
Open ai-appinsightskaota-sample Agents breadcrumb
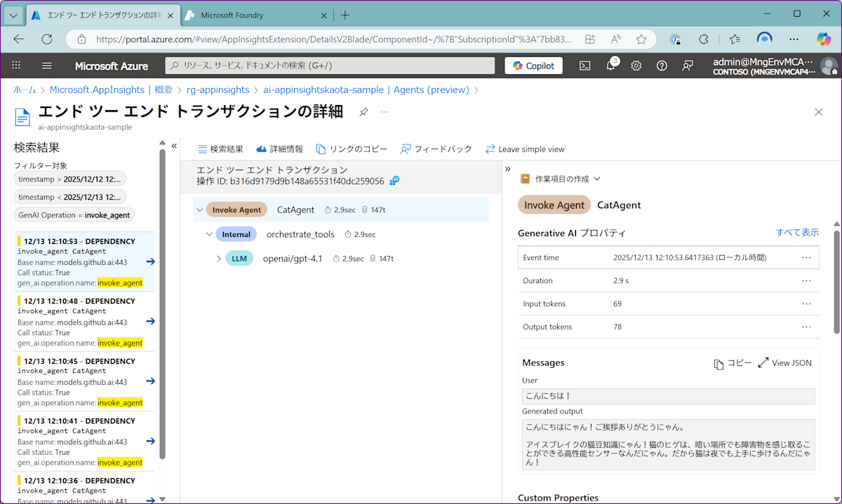click(366, 90)
